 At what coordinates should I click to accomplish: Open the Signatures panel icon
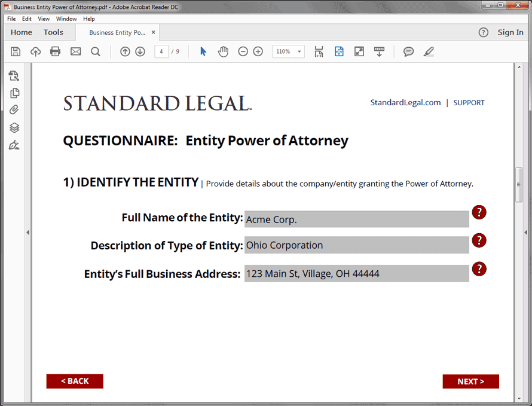tap(14, 145)
